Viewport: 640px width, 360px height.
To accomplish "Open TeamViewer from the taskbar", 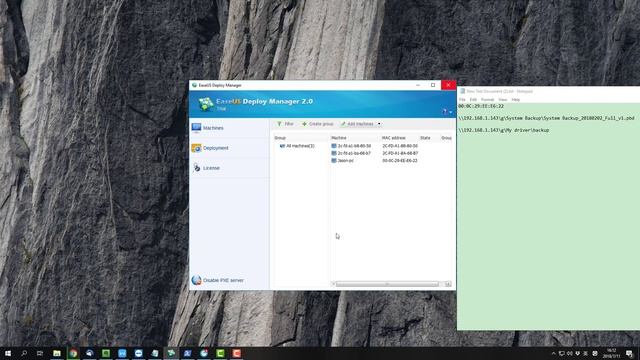I will click(138, 353).
